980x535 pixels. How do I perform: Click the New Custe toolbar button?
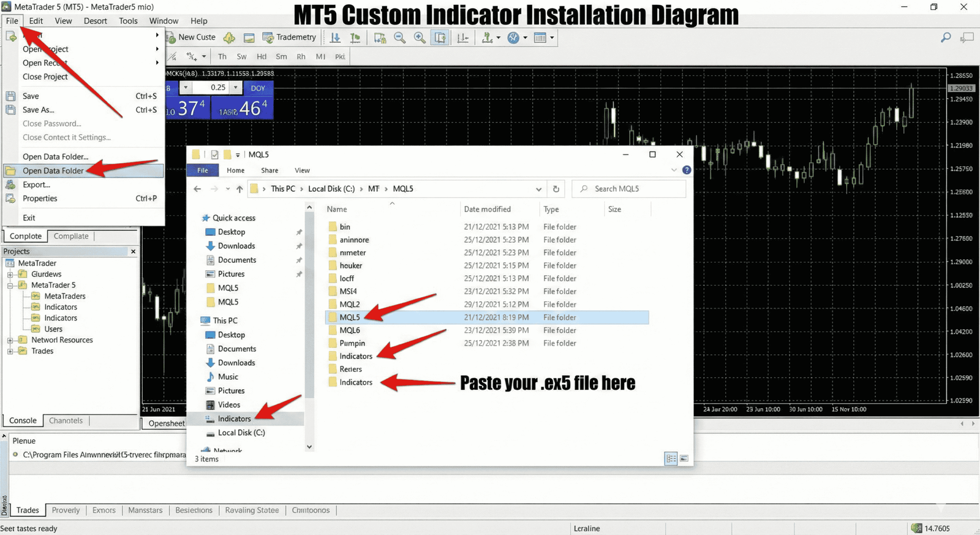click(191, 37)
